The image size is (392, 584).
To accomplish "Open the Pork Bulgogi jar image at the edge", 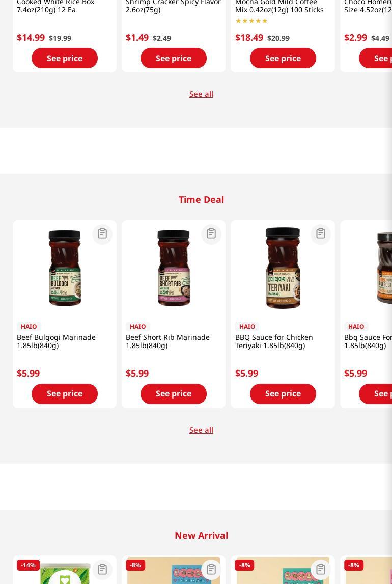I will click(384, 268).
